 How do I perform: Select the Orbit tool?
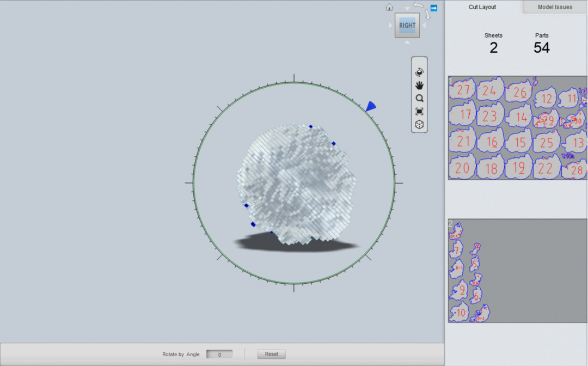[419, 72]
